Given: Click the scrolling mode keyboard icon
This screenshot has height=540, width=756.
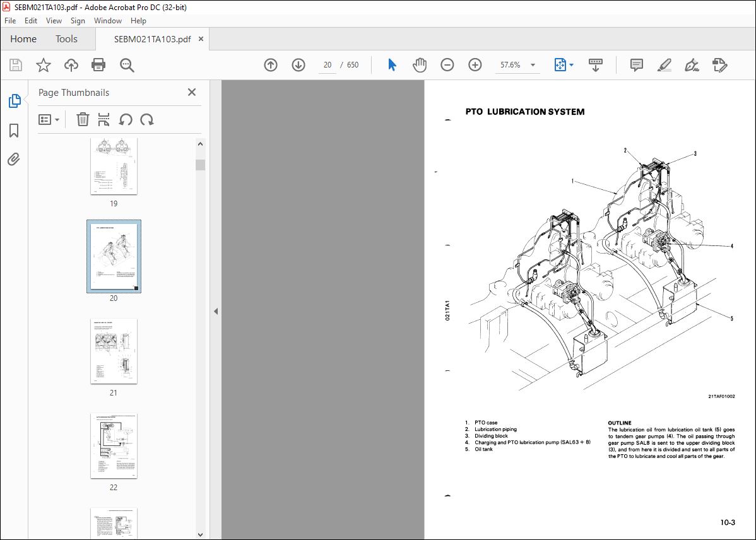Looking at the screenshot, I should 596,65.
